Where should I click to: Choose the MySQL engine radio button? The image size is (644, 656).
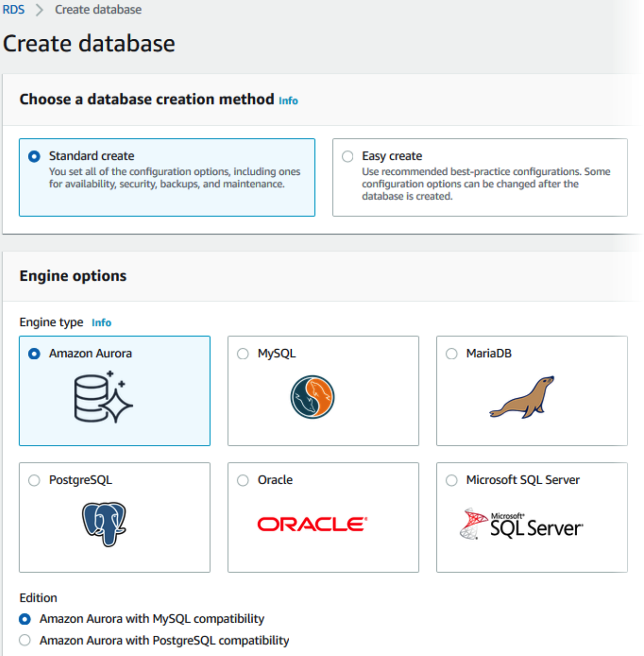click(243, 354)
